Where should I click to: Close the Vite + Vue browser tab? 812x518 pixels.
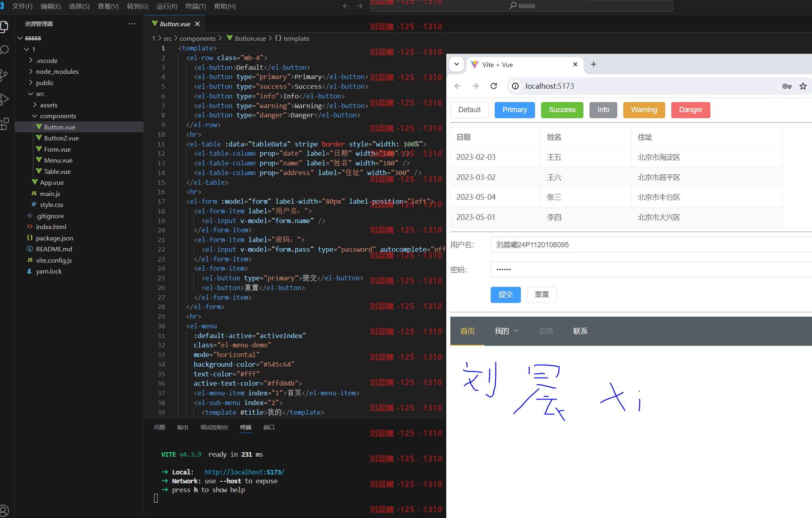(575, 64)
